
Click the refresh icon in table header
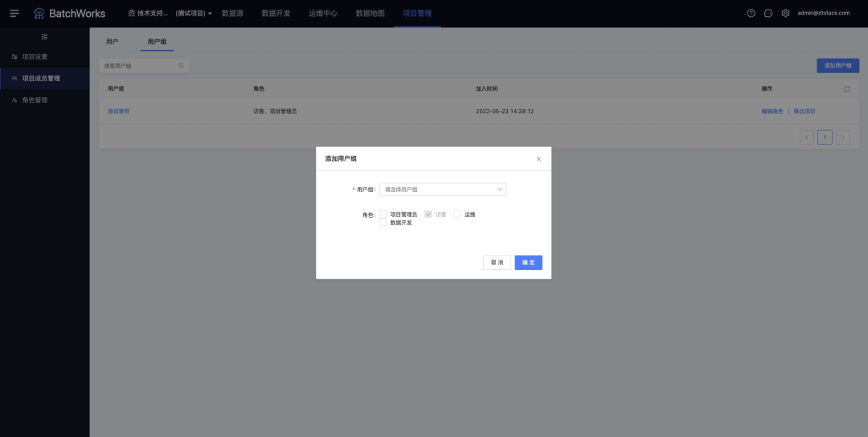coord(846,89)
